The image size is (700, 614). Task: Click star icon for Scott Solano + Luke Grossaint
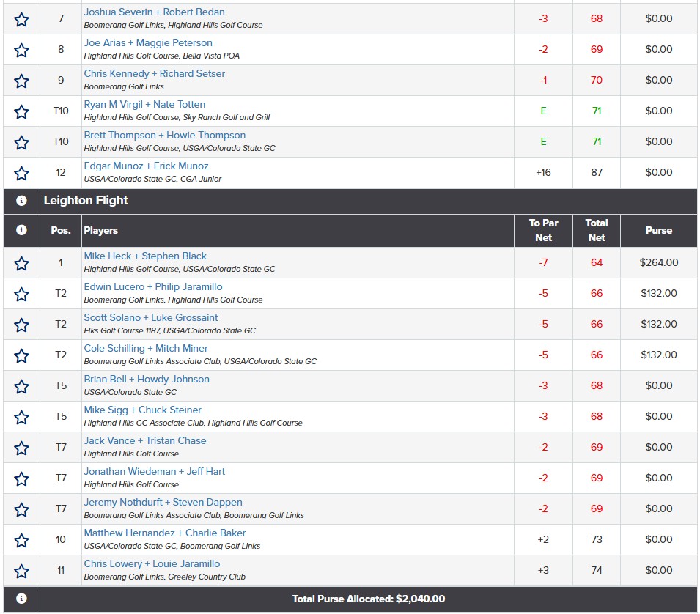21,325
